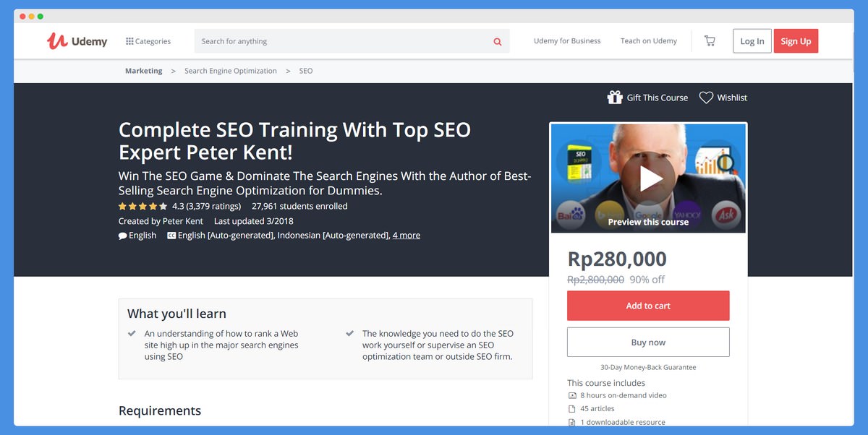This screenshot has width=868, height=435.
Task: Type in the Search for anything field
Action: [x=340, y=41]
